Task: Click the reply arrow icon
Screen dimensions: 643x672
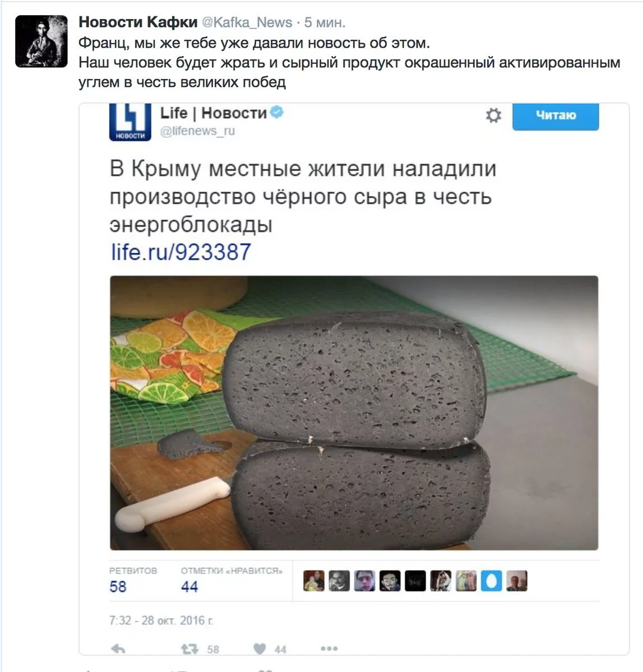Action: (x=118, y=649)
